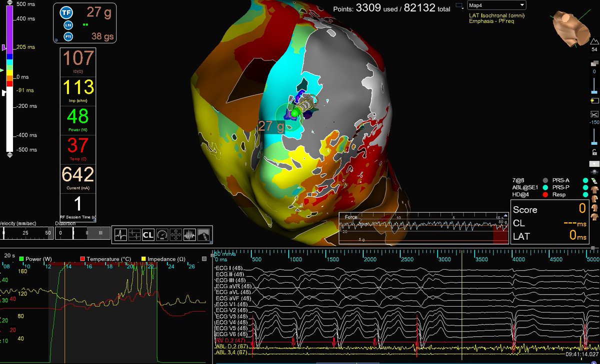
Task: Select the LSI index indicator
Action: 68,24
